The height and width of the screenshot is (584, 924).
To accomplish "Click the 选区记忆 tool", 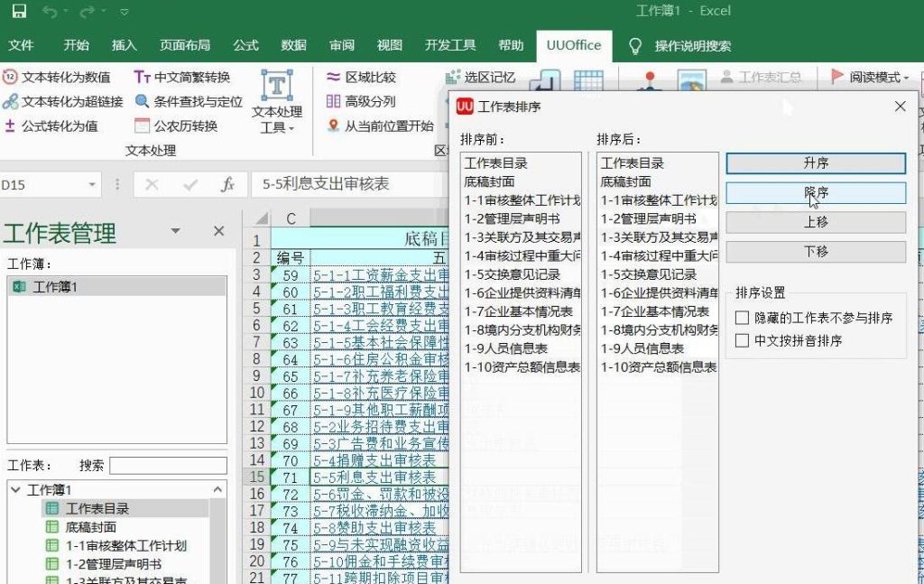I will pyautogui.click(x=481, y=78).
